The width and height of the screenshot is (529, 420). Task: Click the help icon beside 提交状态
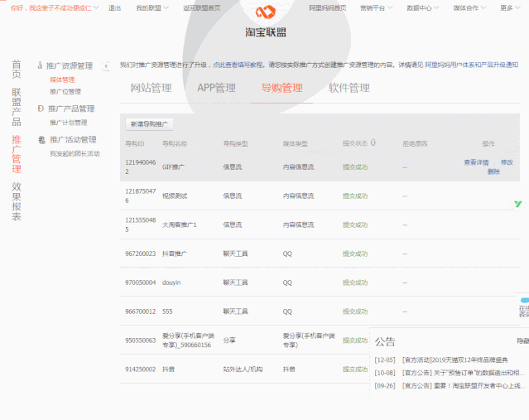click(x=373, y=143)
